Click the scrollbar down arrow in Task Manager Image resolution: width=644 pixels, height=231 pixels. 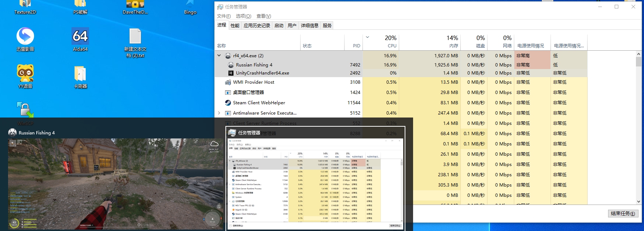click(x=639, y=202)
